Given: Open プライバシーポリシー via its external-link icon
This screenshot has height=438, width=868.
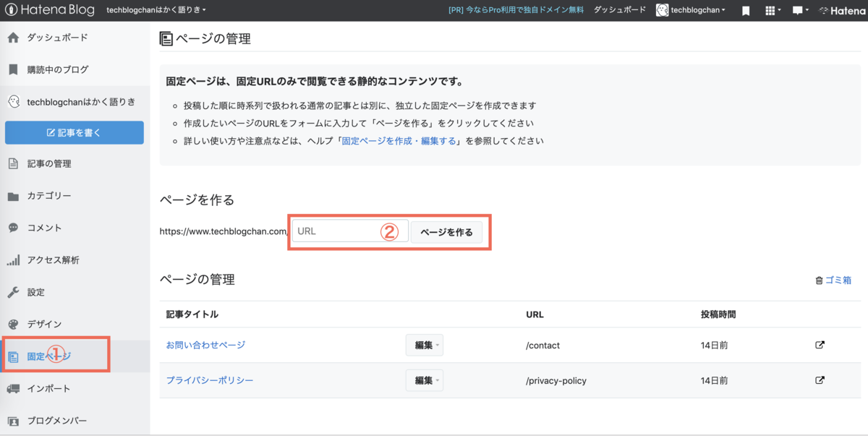Looking at the screenshot, I should [820, 380].
